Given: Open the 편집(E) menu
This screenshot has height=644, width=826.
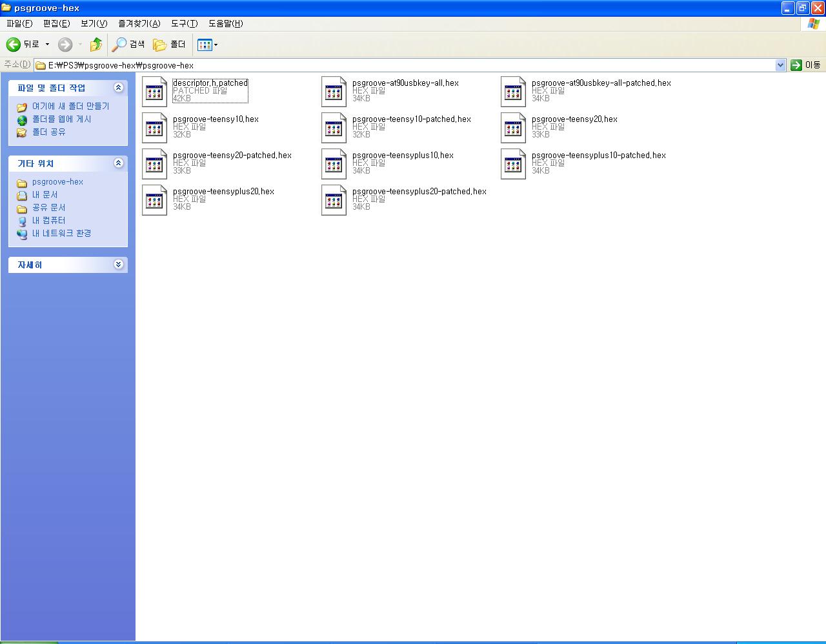Looking at the screenshot, I should pyautogui.click(x=56, y=24).
